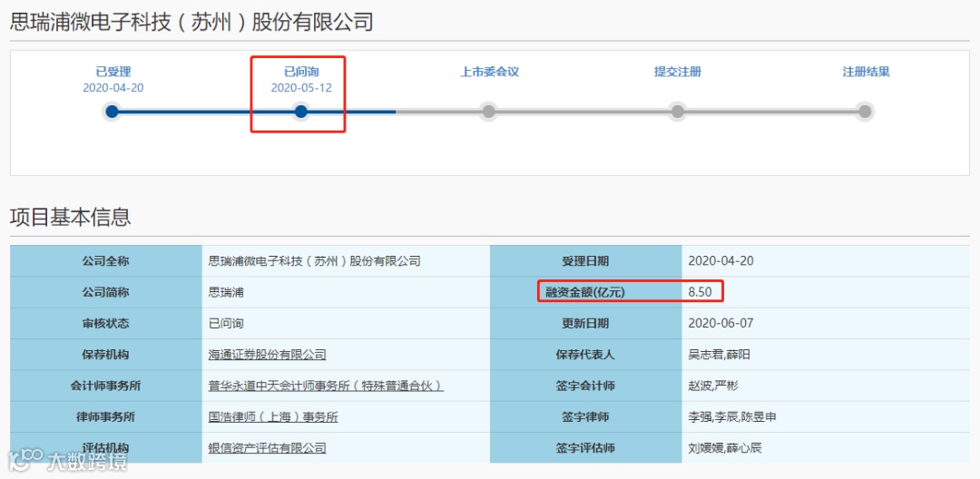Click the 上市委会议 stage dot
The height and width of the screenshot is (479, 980).
coord(489,112)
